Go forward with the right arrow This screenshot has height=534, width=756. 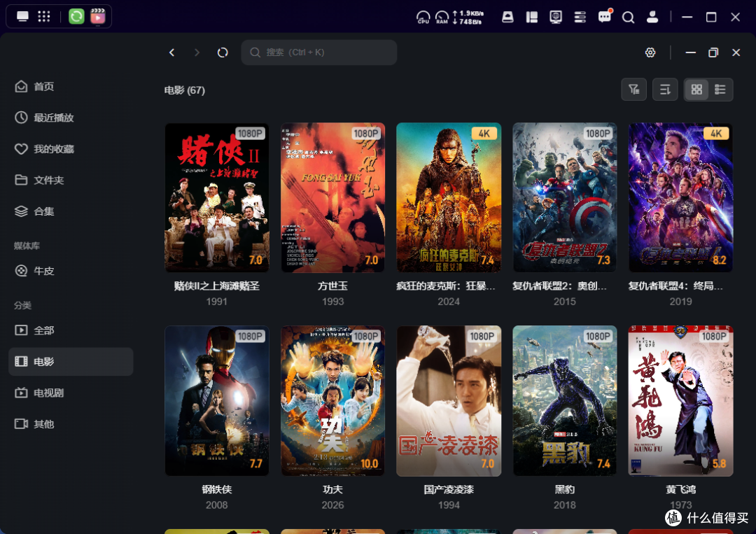click(x=197, y=52)
